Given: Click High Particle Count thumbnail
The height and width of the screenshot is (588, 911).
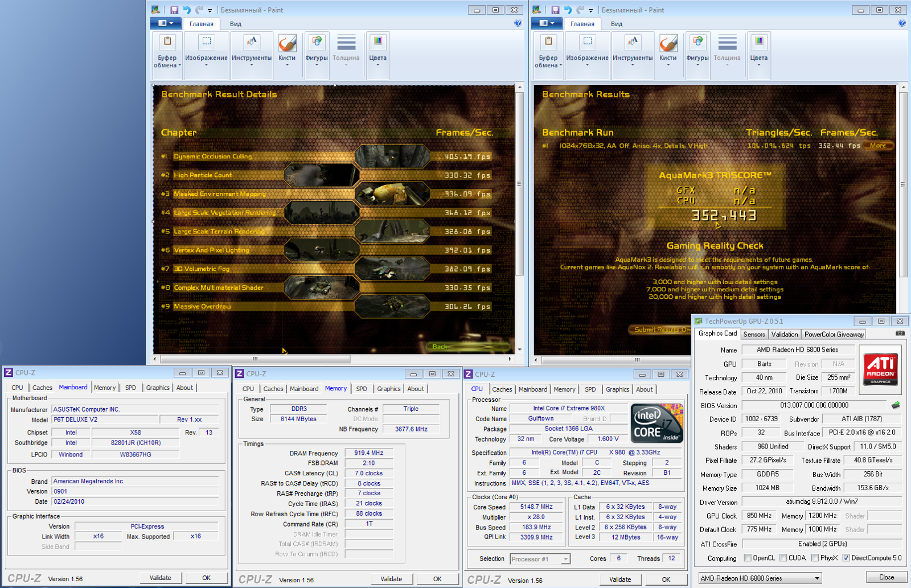Looking at the screenshot, I should pos(322,175).
